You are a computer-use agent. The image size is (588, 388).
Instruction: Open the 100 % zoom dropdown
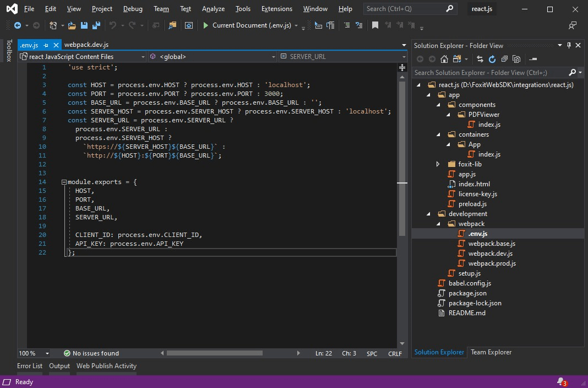pos(47,353)
